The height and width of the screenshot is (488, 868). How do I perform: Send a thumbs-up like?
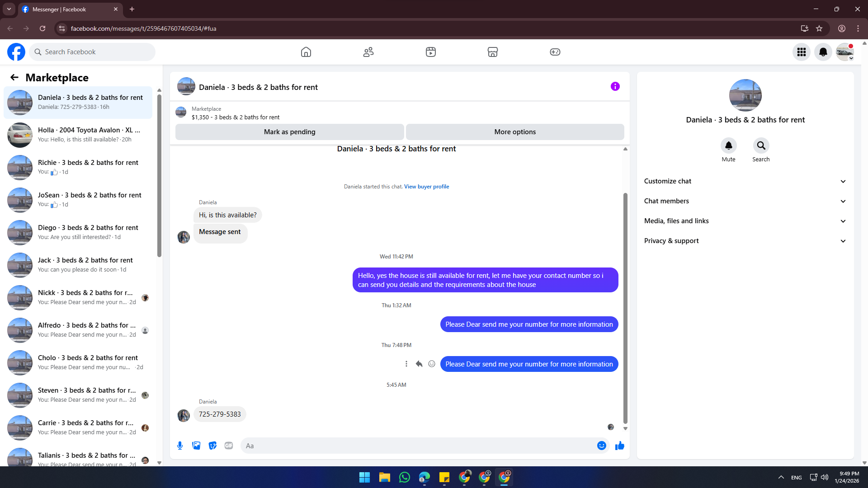pos(619,446)
